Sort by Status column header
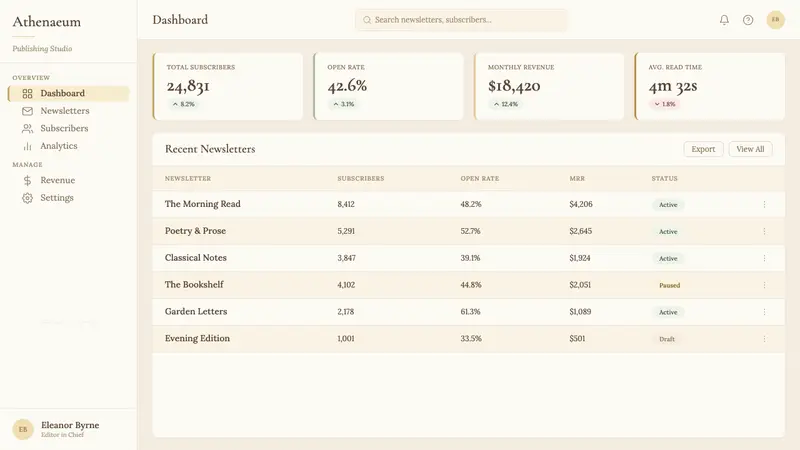The height and width of the screenshot is (450, 800). [x=664, y=179]
